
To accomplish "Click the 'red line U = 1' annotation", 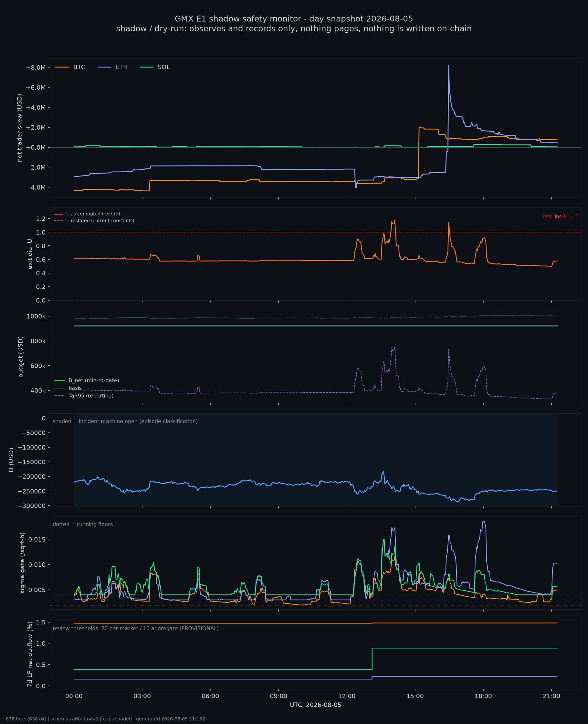I will (561, 217).
